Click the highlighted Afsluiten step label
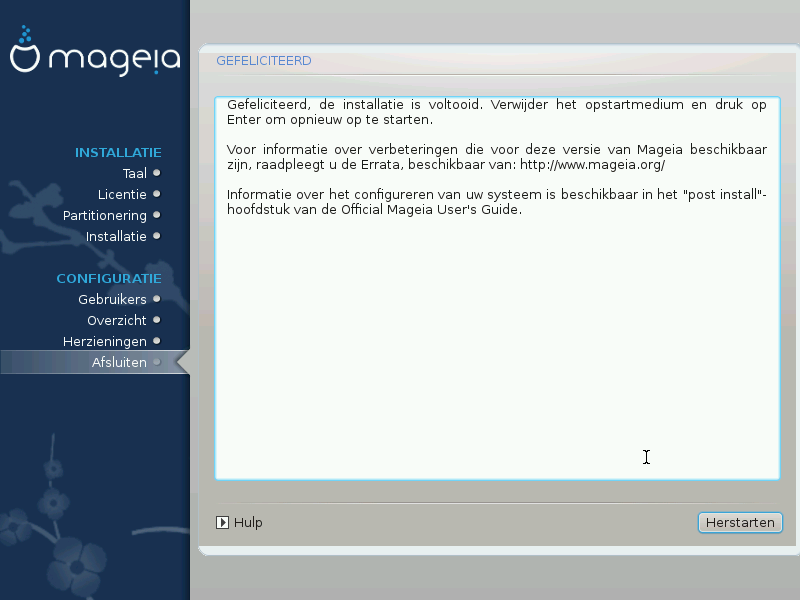800x600 pixels. point(119,362)
